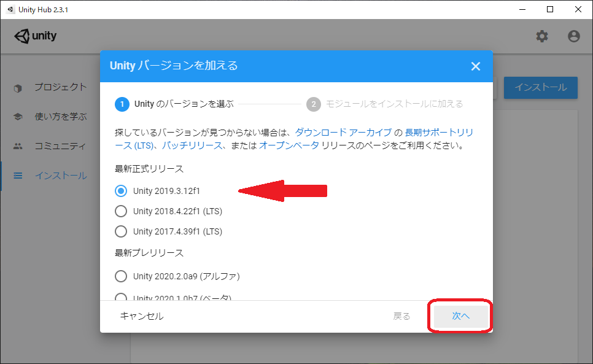593x364 pixels.
Task: Maximize the Unity Hub window
Action: pyautogui.click(x=550, y=9)
